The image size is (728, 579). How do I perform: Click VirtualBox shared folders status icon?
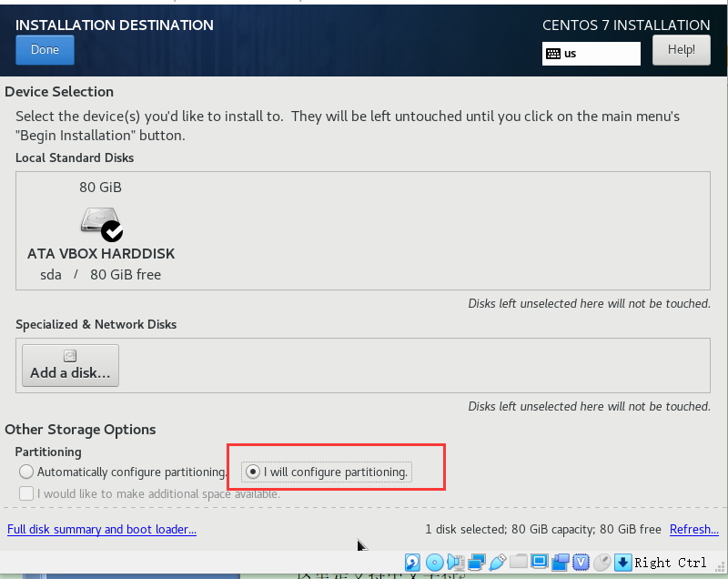518,562
